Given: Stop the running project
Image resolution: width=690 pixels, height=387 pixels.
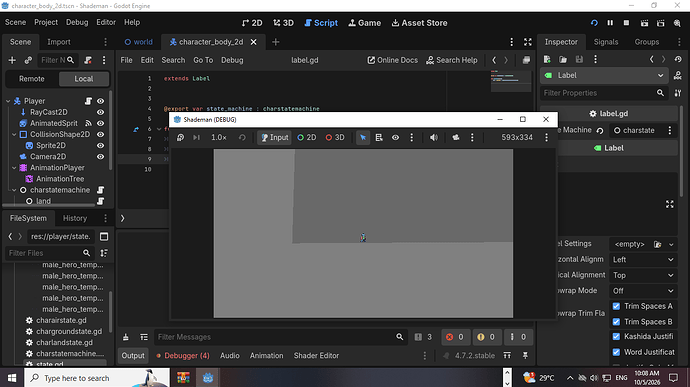Looking at the screenshot, I should pos(626,23).
